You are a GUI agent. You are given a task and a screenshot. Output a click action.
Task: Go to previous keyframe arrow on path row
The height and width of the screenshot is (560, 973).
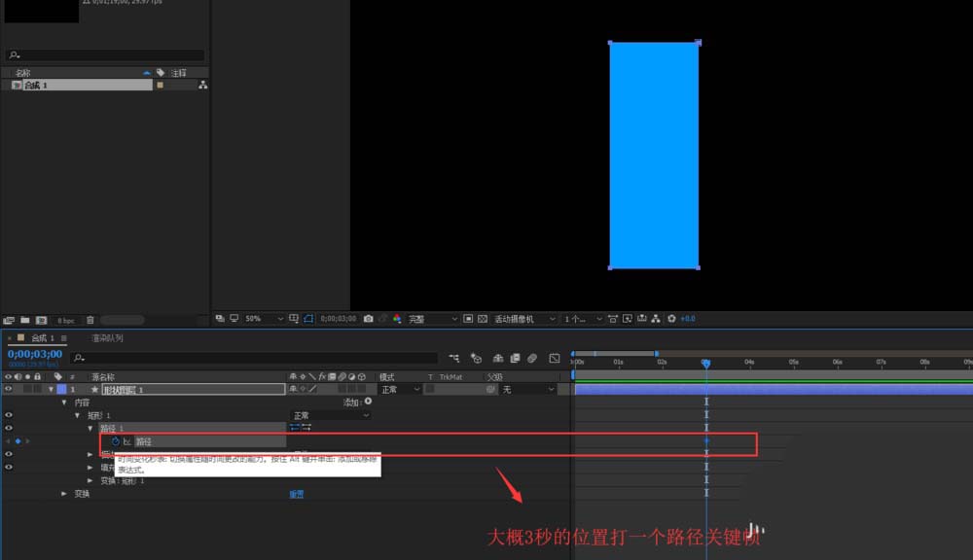[x=8, y=441]
